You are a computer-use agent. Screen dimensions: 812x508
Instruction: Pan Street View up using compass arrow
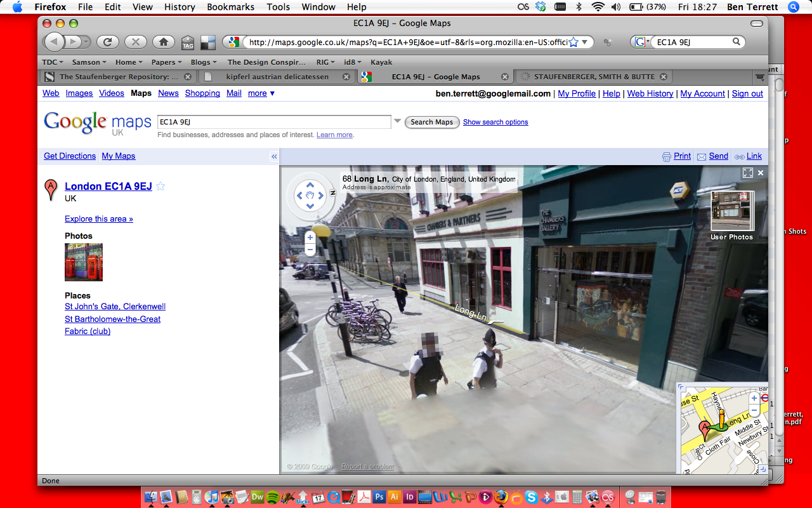pos(310,185)
